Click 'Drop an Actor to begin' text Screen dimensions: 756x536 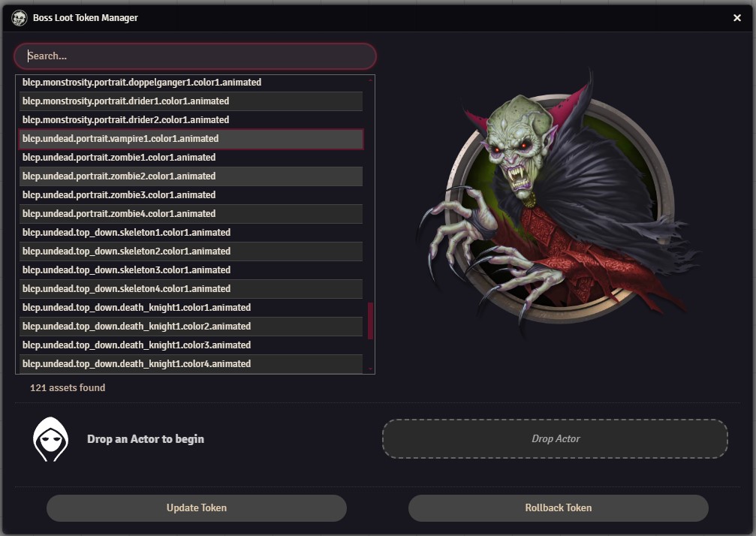(146, 439)
